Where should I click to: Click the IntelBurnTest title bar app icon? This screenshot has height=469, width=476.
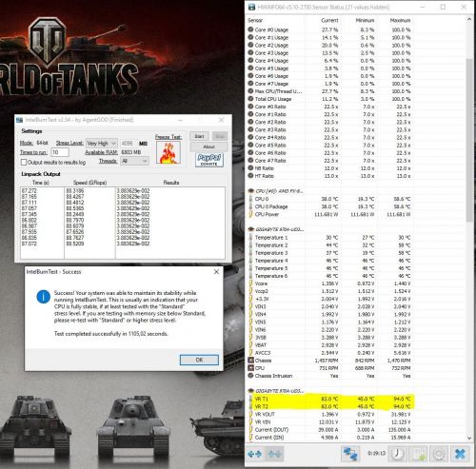tap(20, 120)
